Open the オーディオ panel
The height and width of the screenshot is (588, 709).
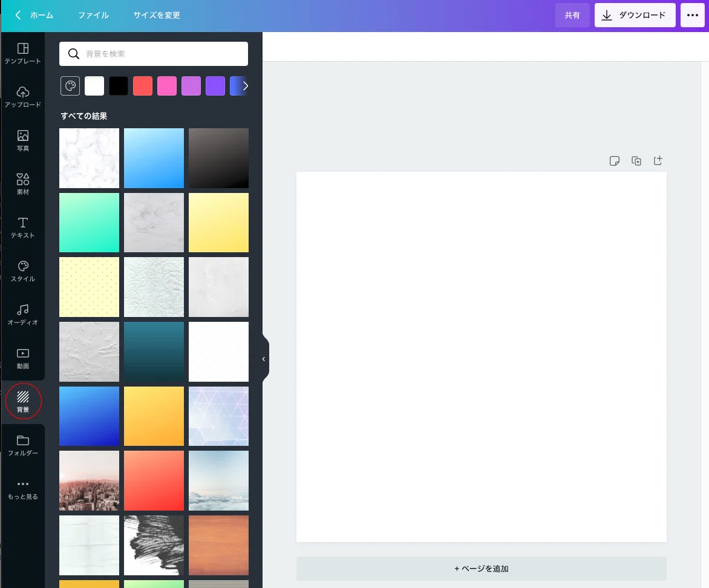click(22, 315)
